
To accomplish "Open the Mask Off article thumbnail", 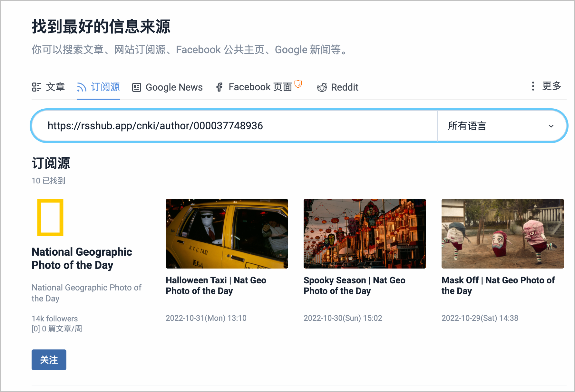I will tap(502, 234).
